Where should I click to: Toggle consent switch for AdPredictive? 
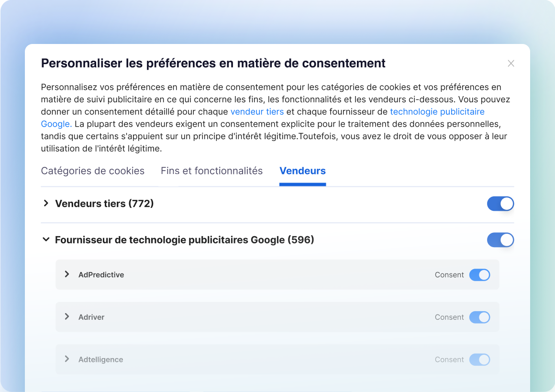pos(479,275)
